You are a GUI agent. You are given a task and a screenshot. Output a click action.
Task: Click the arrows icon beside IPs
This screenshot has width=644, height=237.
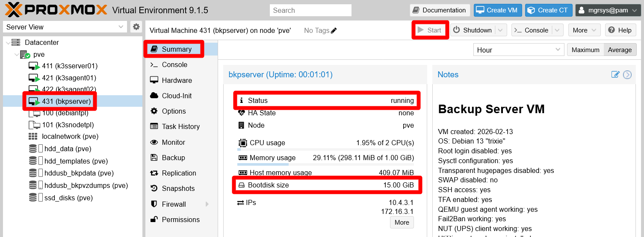240,203
